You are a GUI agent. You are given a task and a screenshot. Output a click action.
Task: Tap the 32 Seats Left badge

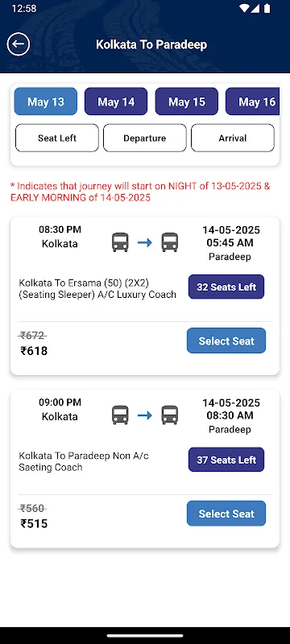pyautogui.click(x=226, y=287)
